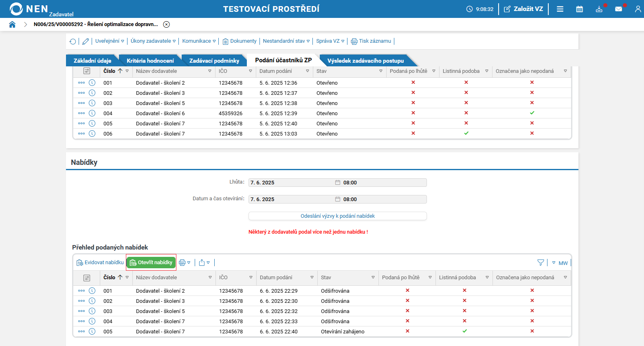Click the refresh icon in toolbar
644x346 pixels.
[73, 41]
